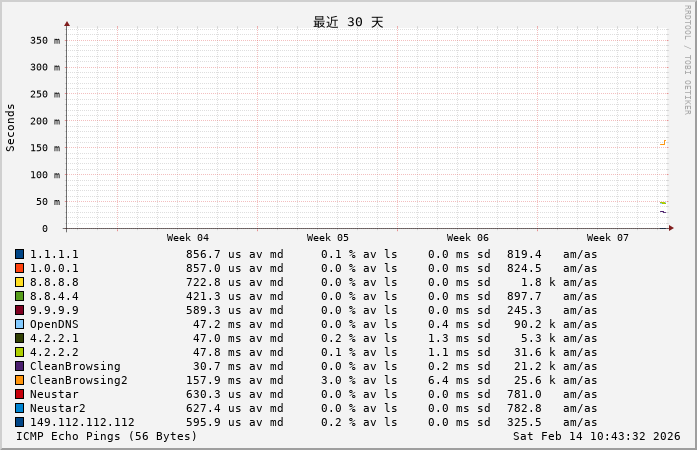Click the 4.2.2.2 yellow-green swatch
Screen dimensions: 697x450
pyautogui.click(x=19, y=352)
